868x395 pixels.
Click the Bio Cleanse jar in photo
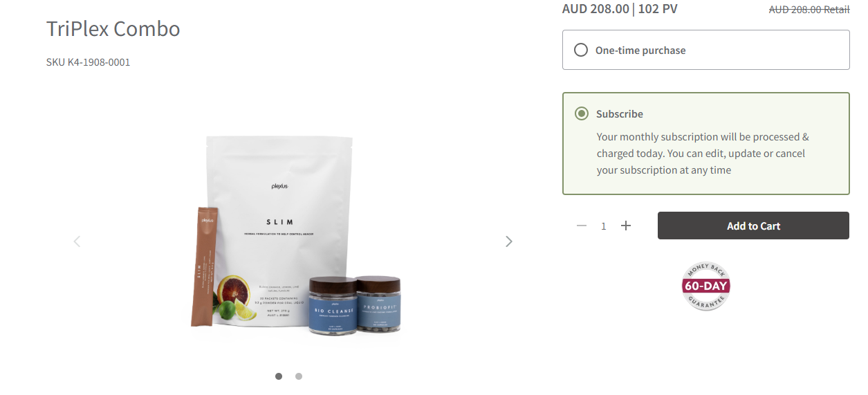tap(332, 306)
